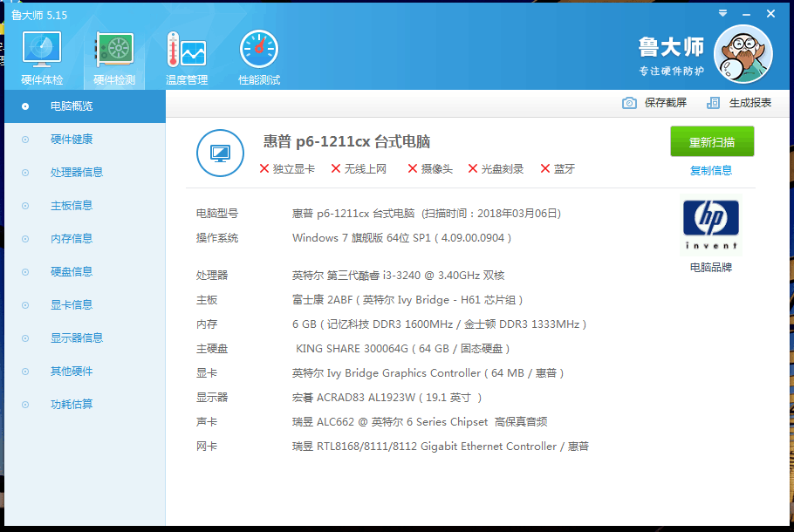This screenshot has width=794, height=532.
Task: Click the camera icon for 保存截屏
Action: coord(629,103)
